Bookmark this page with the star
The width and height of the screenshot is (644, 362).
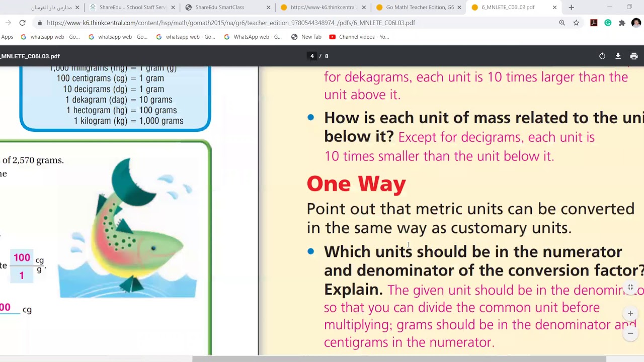click(x=576, y=23)
